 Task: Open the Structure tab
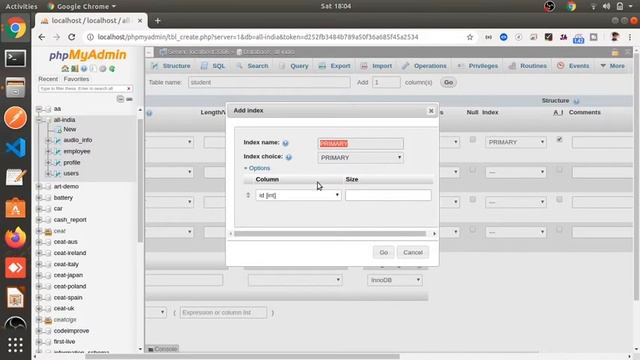pyautogui.click(x=171, y=66)
